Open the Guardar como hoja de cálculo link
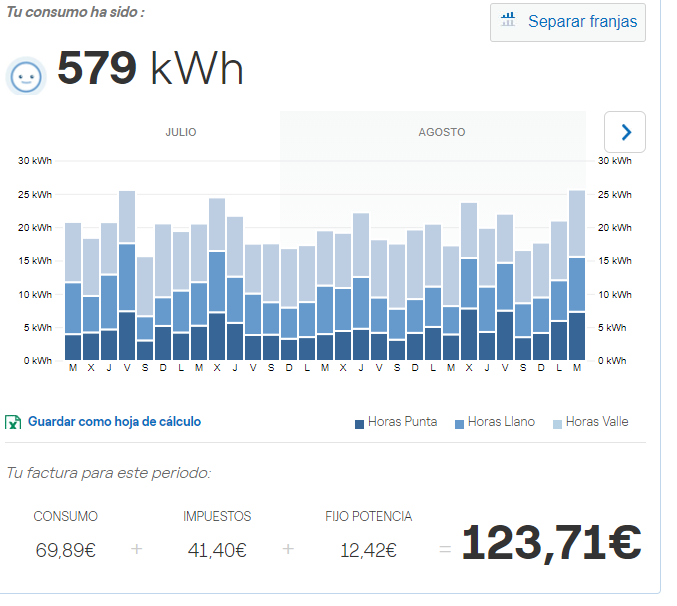 (114, 422)
